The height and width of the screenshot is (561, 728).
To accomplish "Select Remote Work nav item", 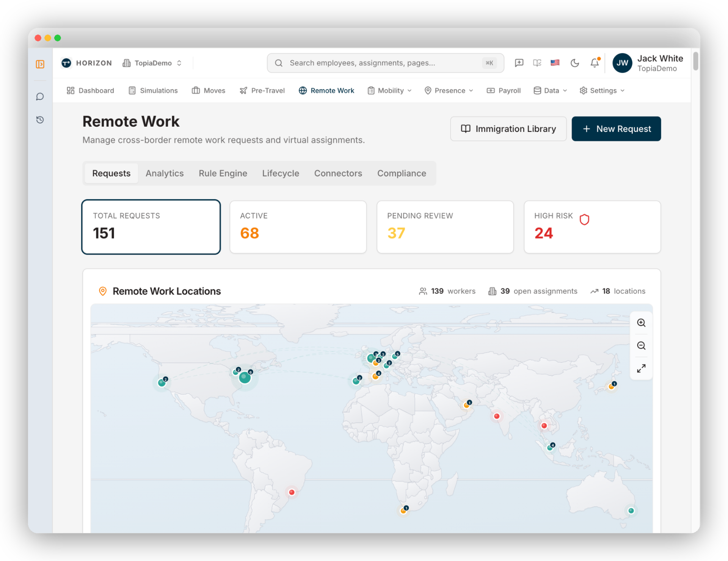I will (x=326, y=91).
